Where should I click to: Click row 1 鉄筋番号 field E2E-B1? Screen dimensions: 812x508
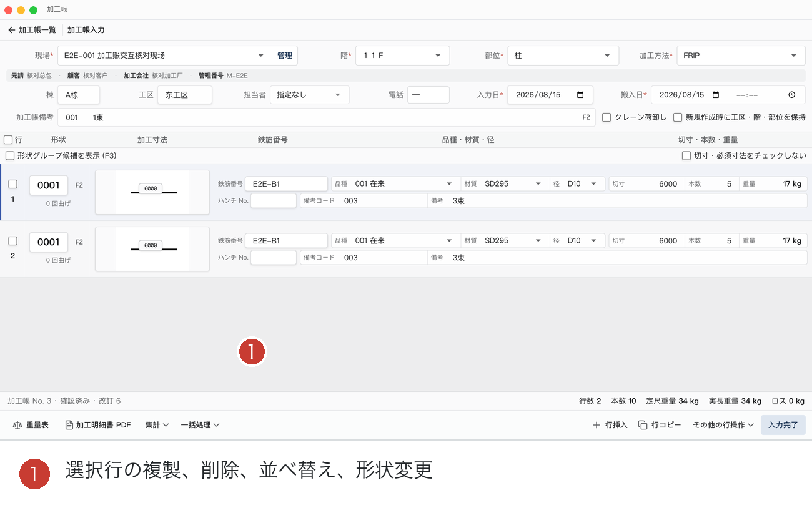[x=286, y=184]
